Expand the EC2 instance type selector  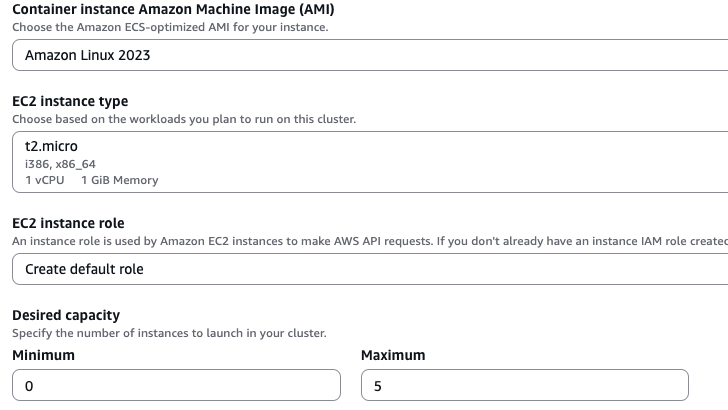coord(370,162)
